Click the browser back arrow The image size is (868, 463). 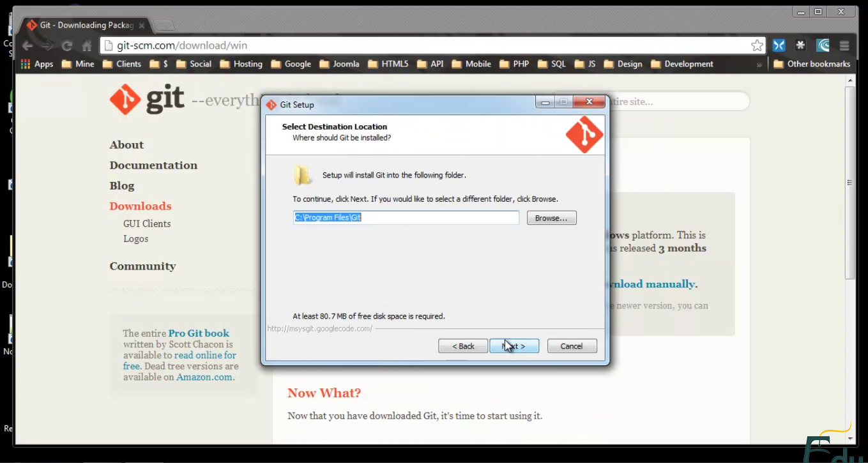pyautogui.click(x=27, y=46)
